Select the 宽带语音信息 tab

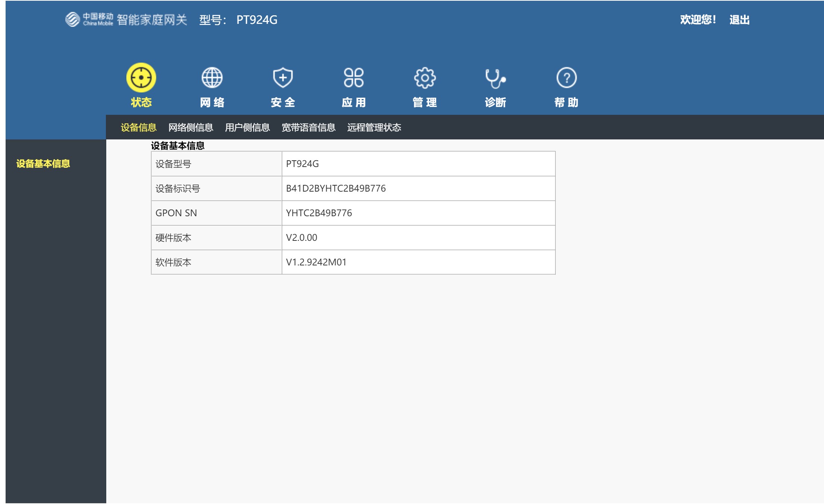(x=309, y=127)
